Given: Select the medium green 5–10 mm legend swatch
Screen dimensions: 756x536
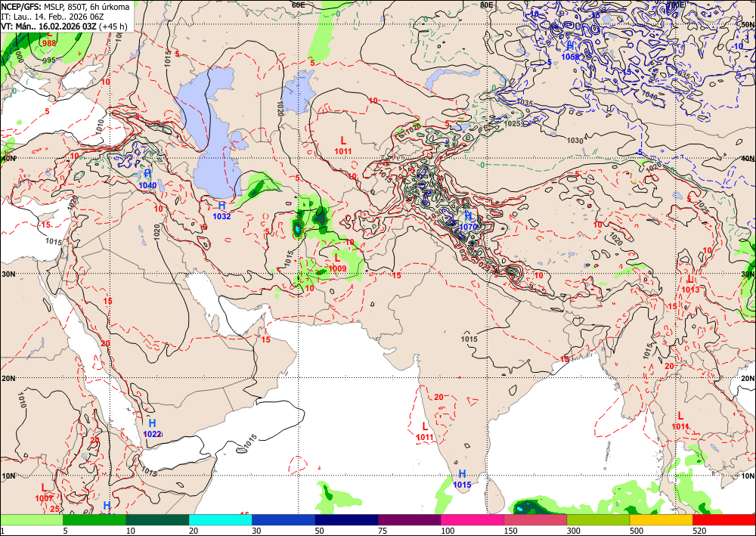Looking at the screenshot, I should pyautogui.click(x=94, y=520).
